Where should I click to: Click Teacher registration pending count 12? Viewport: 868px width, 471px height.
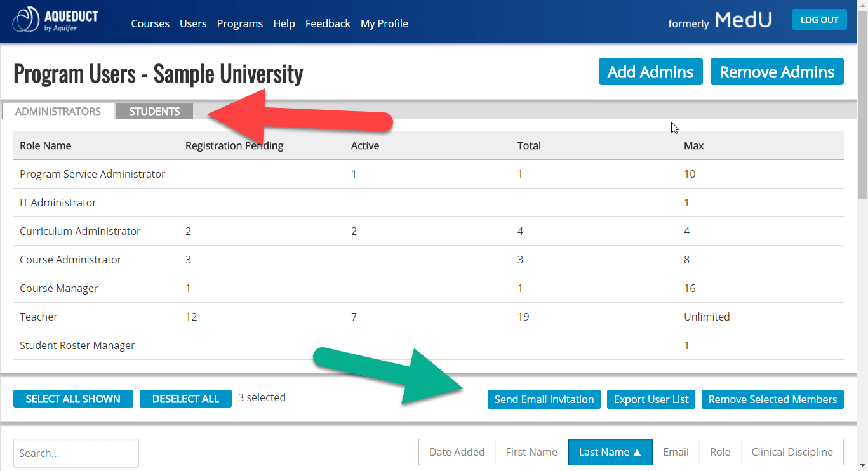click(x=191, y=317)
